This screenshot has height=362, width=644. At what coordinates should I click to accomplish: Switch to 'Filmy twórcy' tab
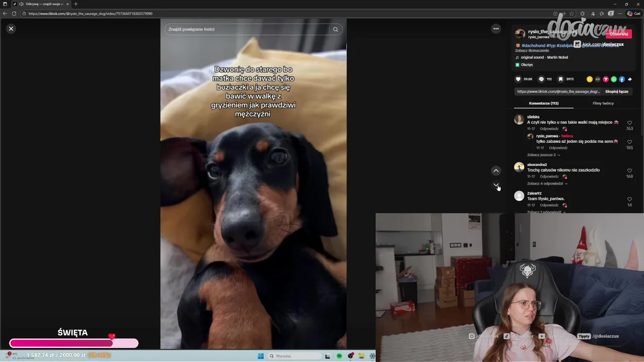point(603,103)
